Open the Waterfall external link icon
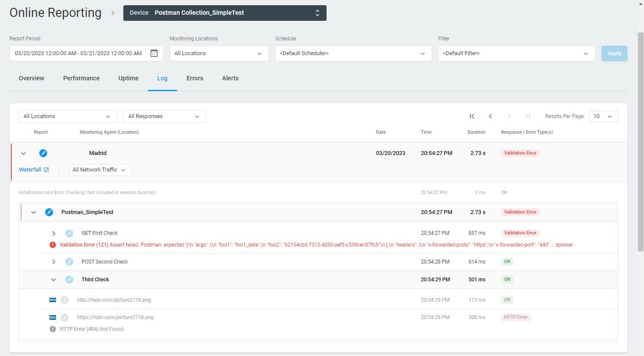 tap(46, 169)
